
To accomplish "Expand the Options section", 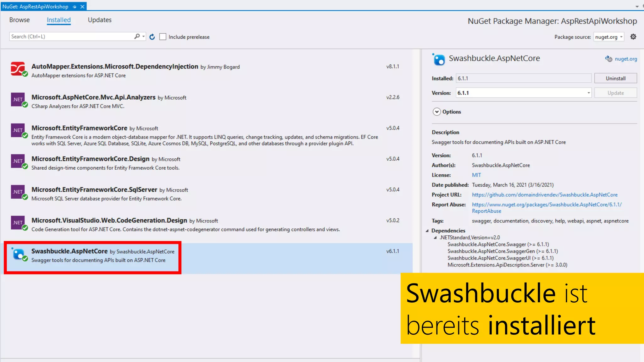I will (x=436, y=112).
